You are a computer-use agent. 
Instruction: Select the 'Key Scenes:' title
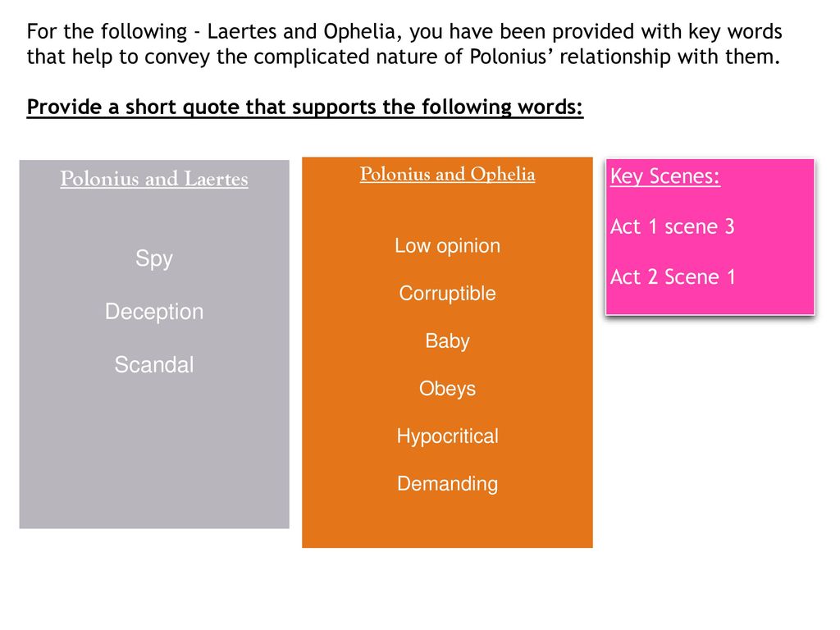click(x=664, y=176)
